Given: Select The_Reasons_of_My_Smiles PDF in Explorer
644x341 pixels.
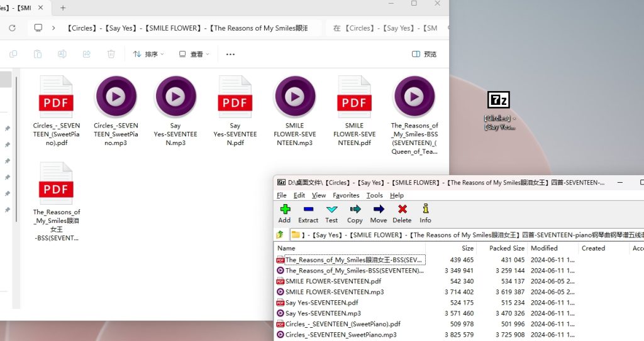Looking at the screenshot, I should coord(56,201).
